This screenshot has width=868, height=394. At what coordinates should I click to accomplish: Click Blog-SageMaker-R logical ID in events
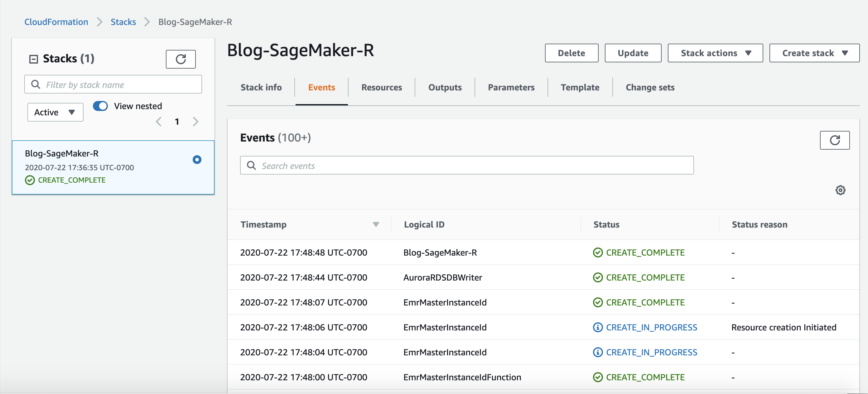click(440, 252)
